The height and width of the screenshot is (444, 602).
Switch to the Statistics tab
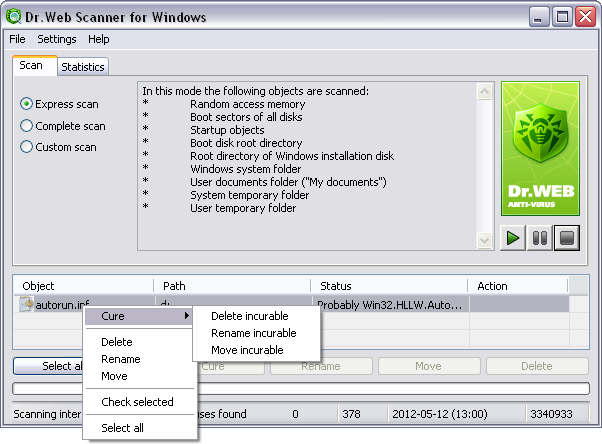pos(83,67)
